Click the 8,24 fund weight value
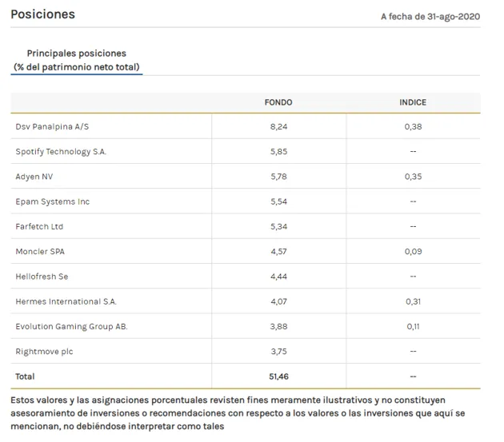 [x=278, y=126]
